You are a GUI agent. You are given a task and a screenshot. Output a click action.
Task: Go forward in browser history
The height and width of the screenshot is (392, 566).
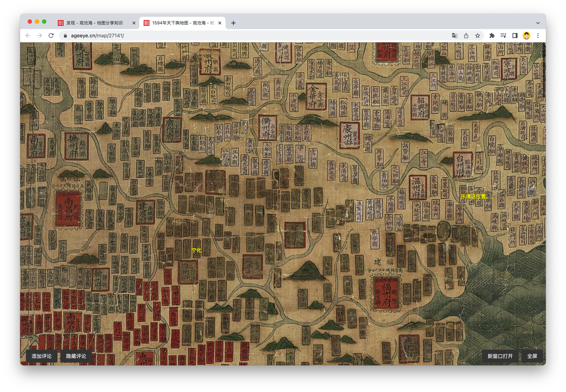[x=39, y=36]
